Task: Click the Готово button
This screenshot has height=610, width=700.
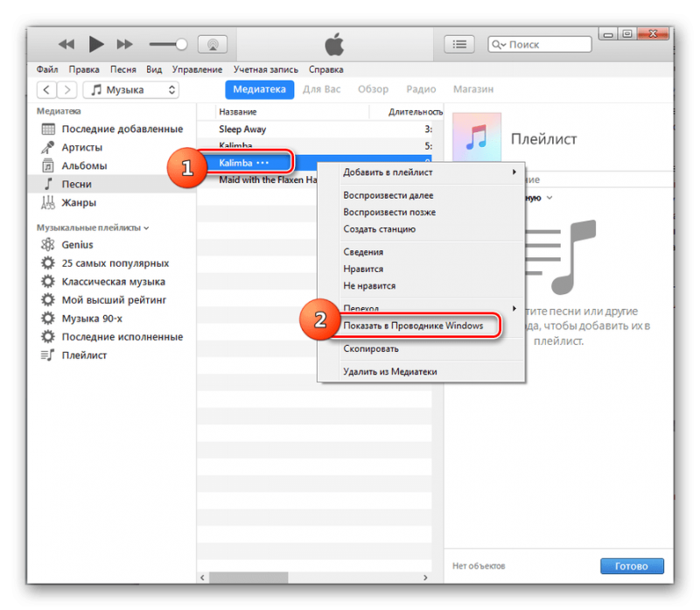Action: coord(632,565)
